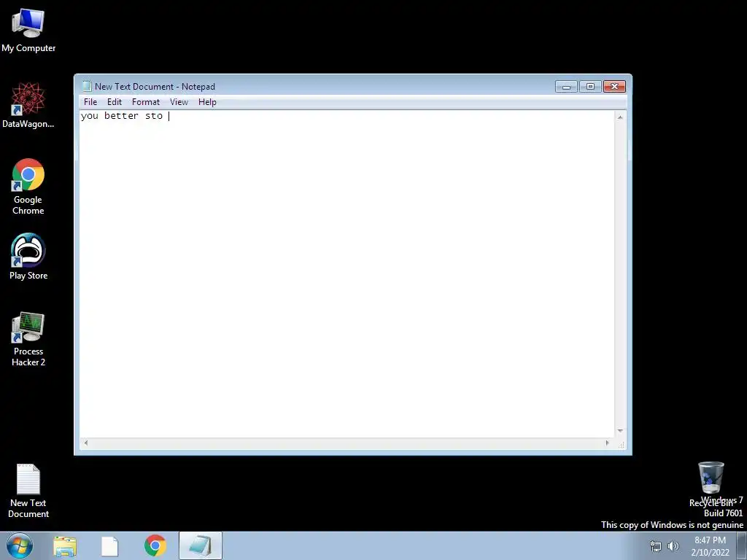The height and width of the screenshot is (560, 747).
Task: Select the Play Store desktop shortcut
Action: pos(28,257)
